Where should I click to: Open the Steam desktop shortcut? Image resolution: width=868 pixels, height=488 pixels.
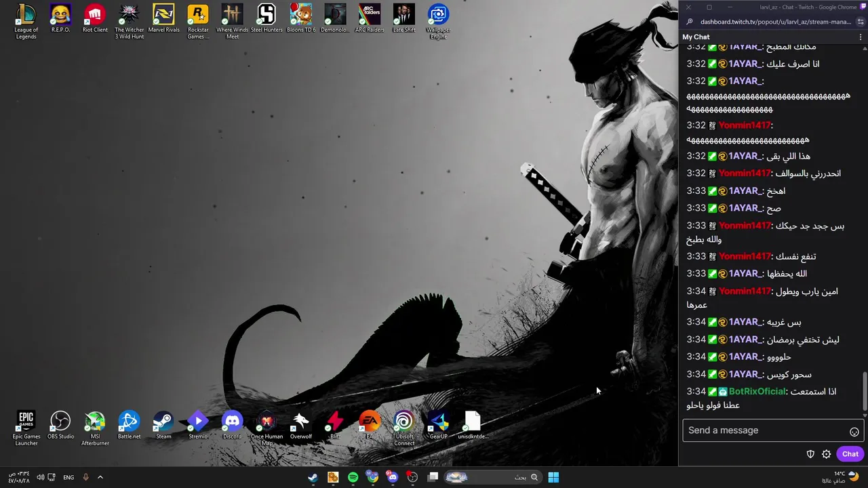(163, 426)
